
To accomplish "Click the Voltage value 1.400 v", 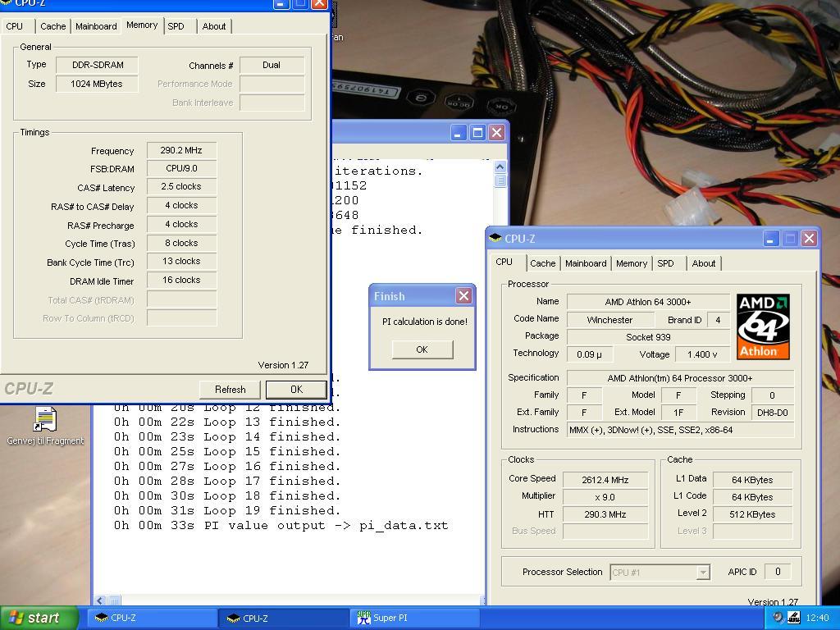I will [702, 354].
